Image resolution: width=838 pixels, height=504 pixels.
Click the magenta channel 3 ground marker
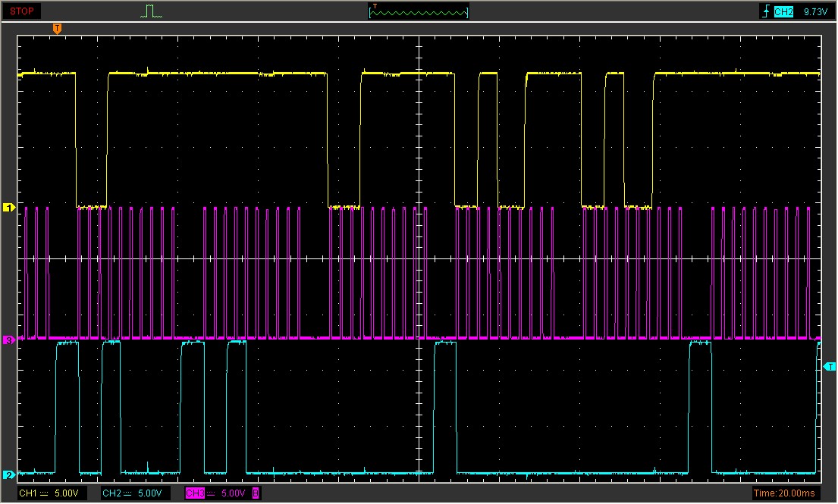click(x=8, y=340)
